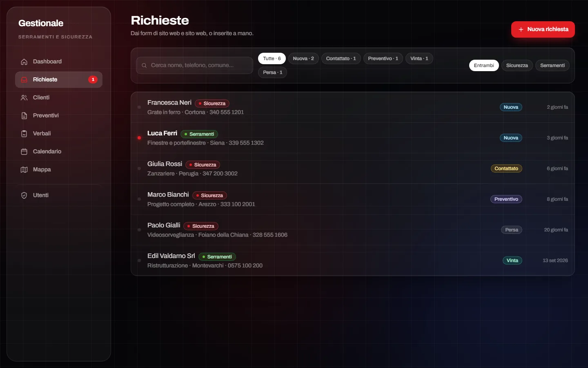Screen dimensions: 588x368
Task: Filter by Nuova · 2 status
Action: point(303,58)
